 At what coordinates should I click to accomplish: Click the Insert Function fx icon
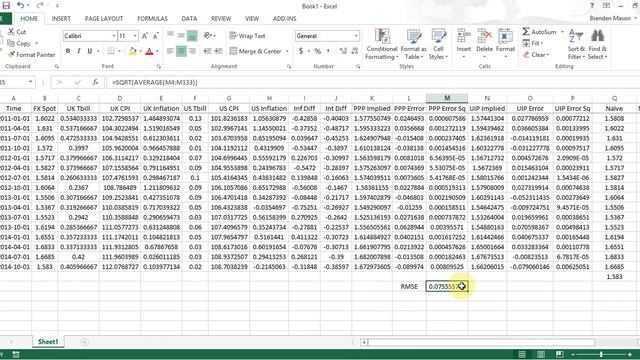tap(95, 82)
